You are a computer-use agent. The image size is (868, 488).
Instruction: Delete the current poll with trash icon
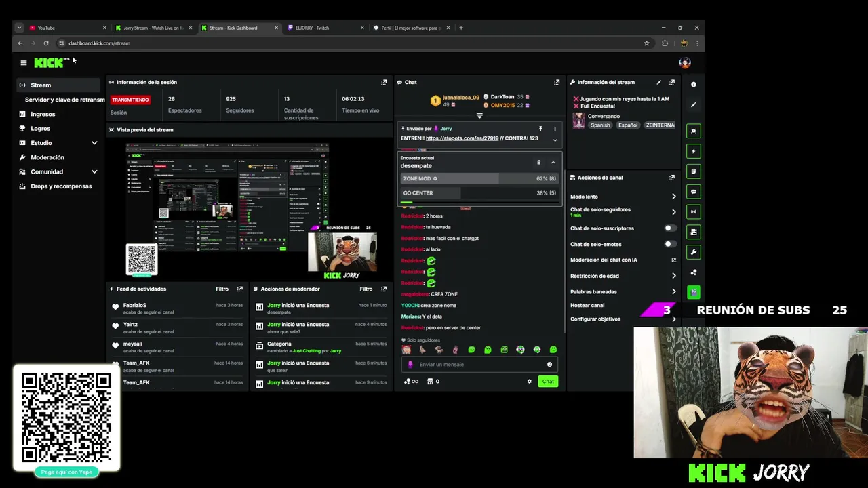pos(538,162)
